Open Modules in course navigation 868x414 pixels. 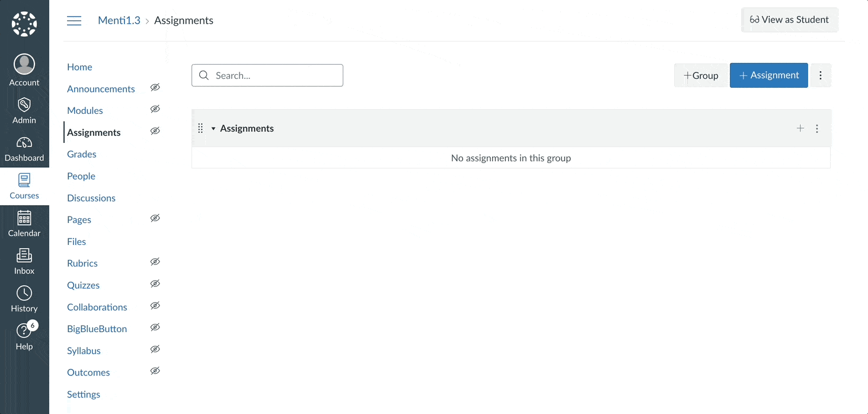coord(85,110)
